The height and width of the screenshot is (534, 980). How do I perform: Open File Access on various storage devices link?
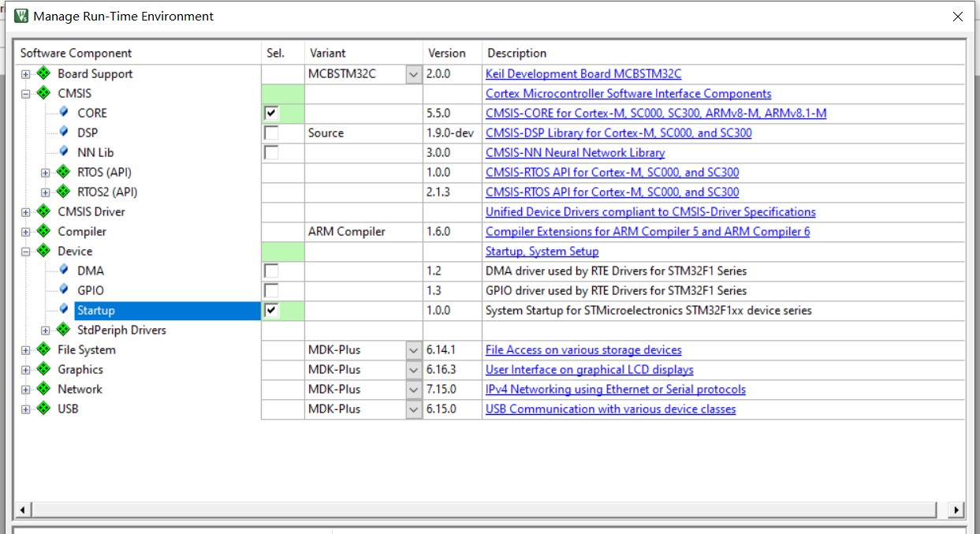583,350
